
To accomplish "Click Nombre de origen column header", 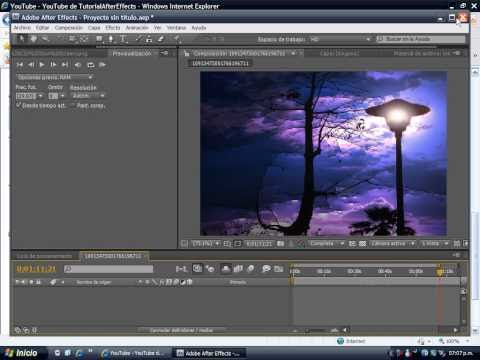I will [x=93, y=282].
